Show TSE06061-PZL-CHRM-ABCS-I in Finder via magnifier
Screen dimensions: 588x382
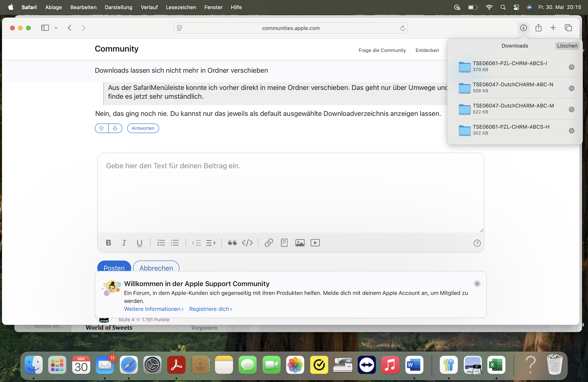(571, 67)
